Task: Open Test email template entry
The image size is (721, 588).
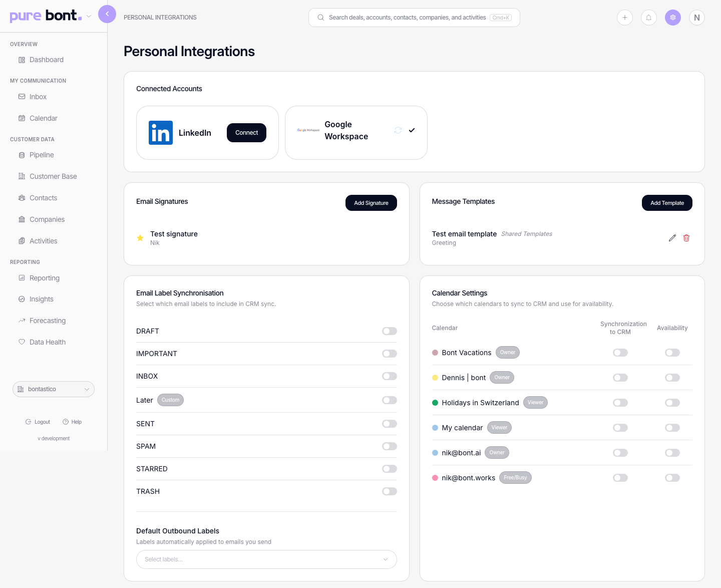Action: [464, 234]
